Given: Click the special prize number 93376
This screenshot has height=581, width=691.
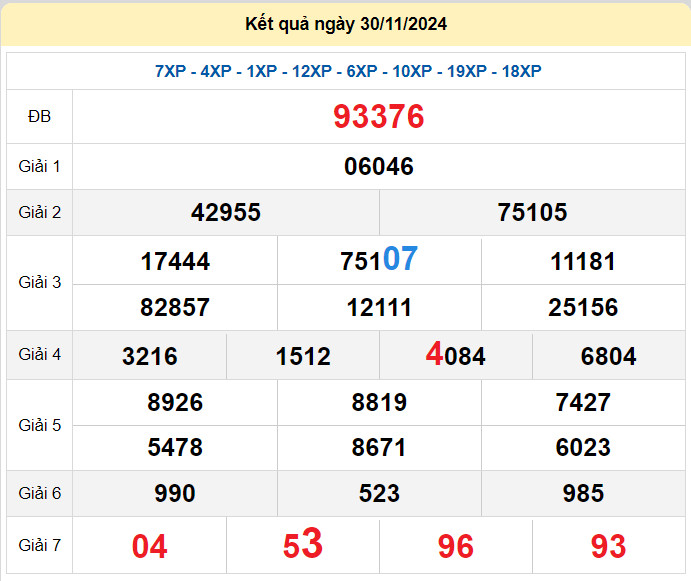Looking at the screenshot, I should [x=379, y=116].
